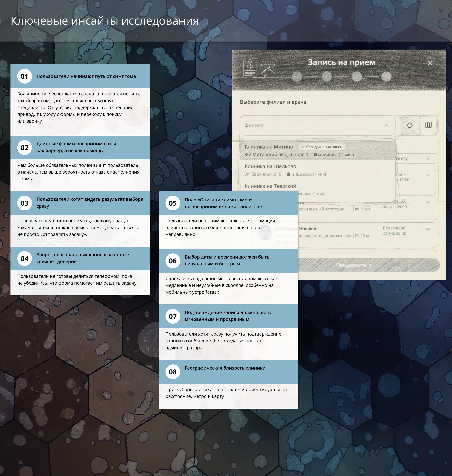The width and height of the screenshot is (452, 476).
Task: Select Клиника на Митино option
Action: (269, 147)
